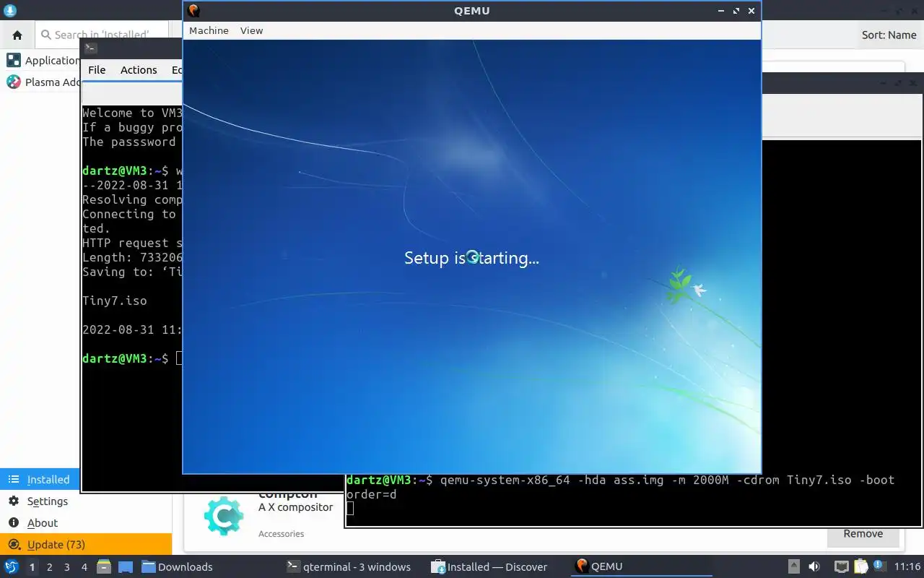Select the Applications category in Discover
Viewport: 924px width, 578px height.
tap(43, 61)
